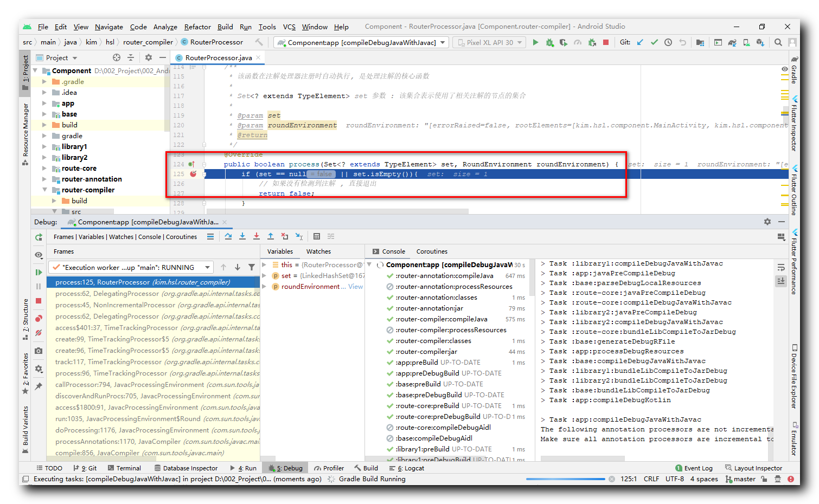Click the Search Everywhere magnifier icon
Viewport: 819px width, 504px height.
pyautogui.click(x=778, y=42)
